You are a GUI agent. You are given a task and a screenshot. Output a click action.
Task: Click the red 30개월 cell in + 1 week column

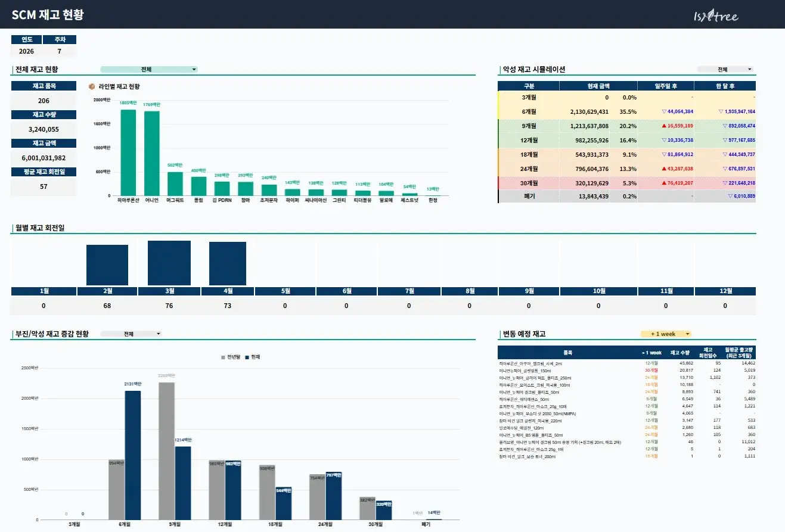tap(651, 371)
